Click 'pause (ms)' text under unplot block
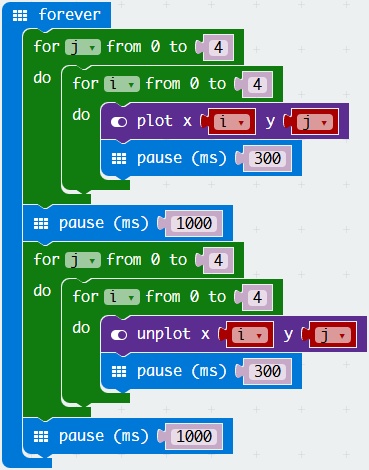Viewport: 369px width, 470px height. point(182,371)
